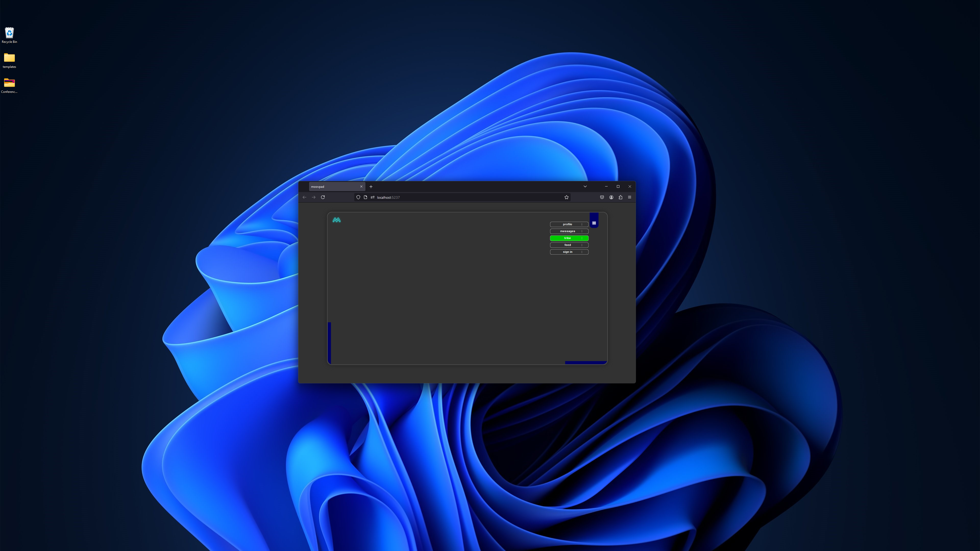Expand the browser tab options menu
Image resolution: width=980 pixels, height=551 pixels.
[x=585, y=186]
